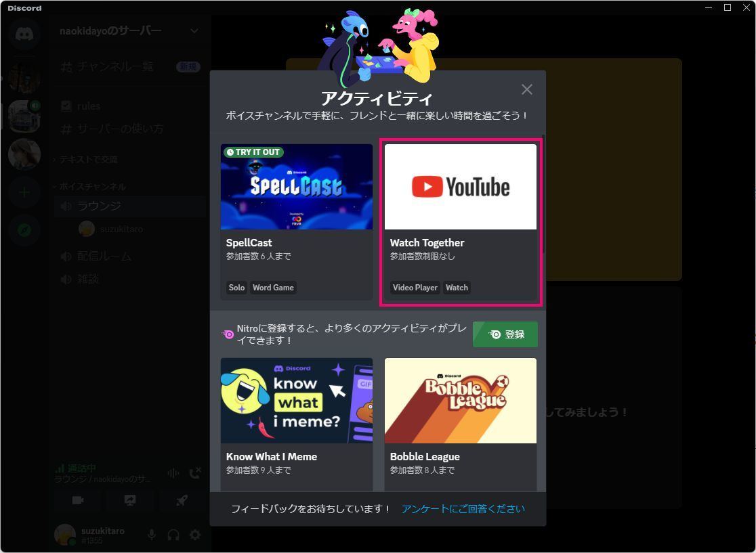Open the Bobble League activity thumbnail
Image resolution: width=756 pixels, height=553 pixels.
(461, 401)
